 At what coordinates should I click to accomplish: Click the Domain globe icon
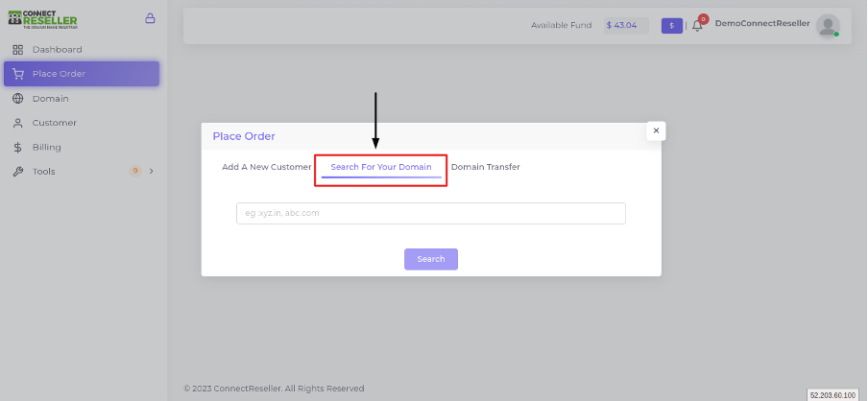(17, 99)
